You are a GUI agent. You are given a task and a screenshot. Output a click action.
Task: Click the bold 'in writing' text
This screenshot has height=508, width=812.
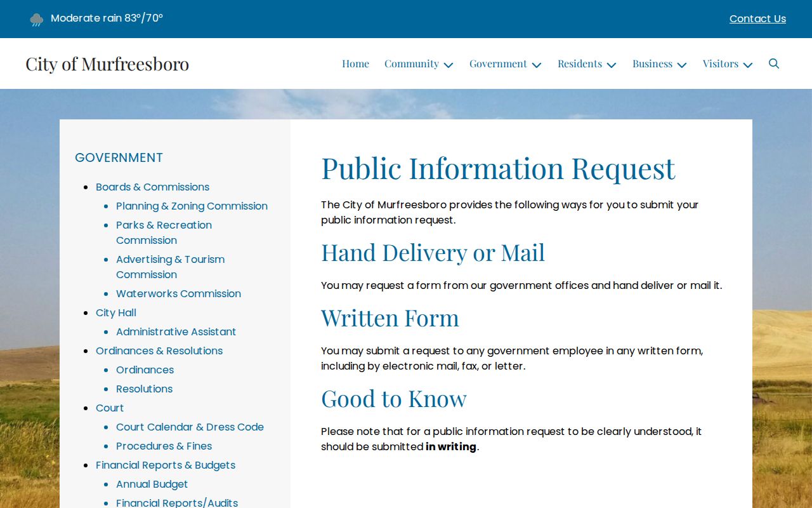point(451,446)
